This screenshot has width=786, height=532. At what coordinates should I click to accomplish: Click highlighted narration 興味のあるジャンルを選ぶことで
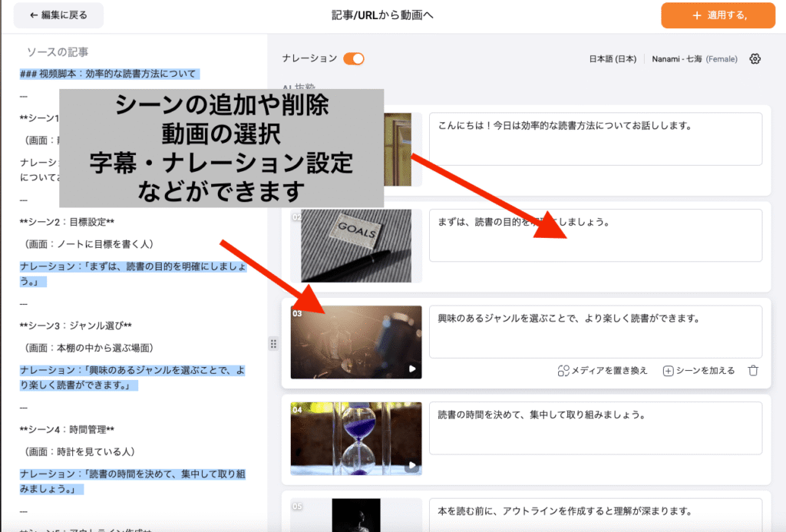point(132,378)
